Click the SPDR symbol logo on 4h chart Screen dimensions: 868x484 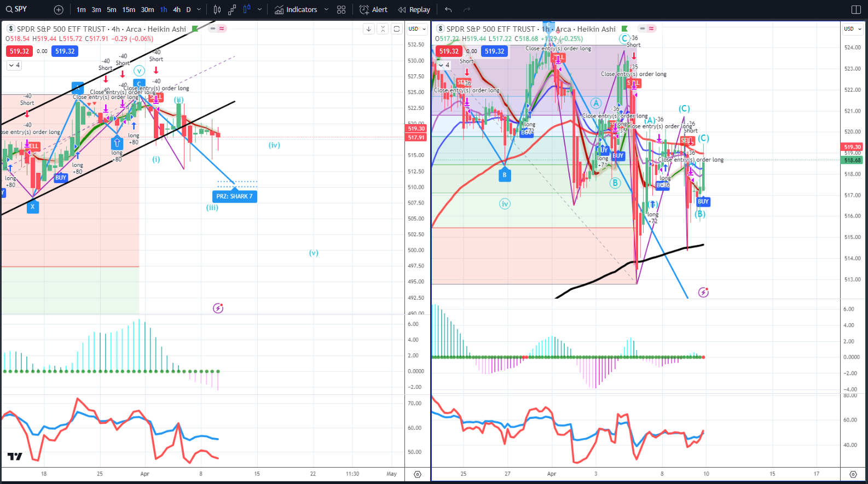point(10,29)
